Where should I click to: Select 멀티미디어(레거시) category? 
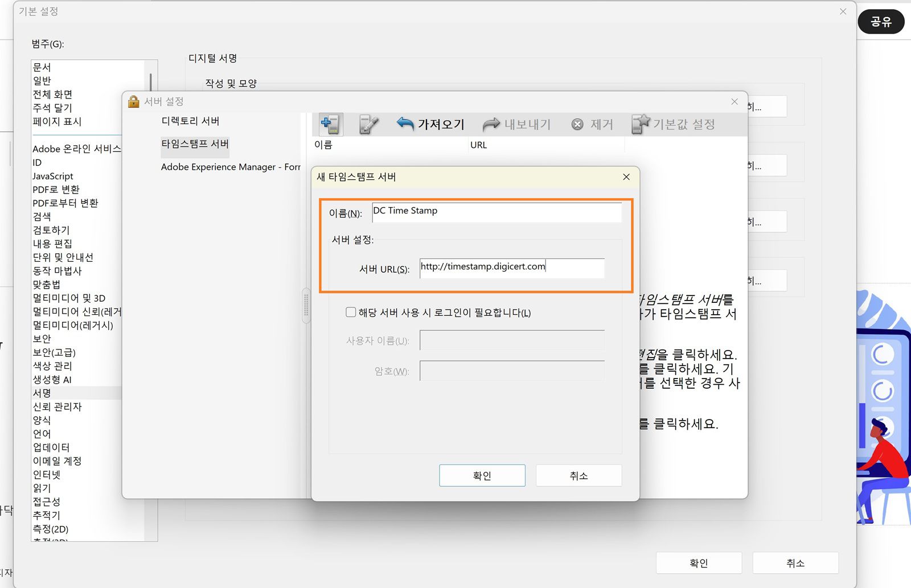coord(73,326)
